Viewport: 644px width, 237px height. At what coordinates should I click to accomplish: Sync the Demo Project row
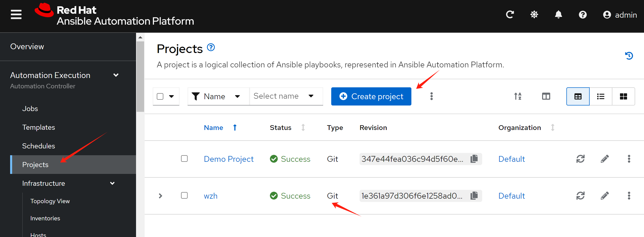(x=580, y=159)
